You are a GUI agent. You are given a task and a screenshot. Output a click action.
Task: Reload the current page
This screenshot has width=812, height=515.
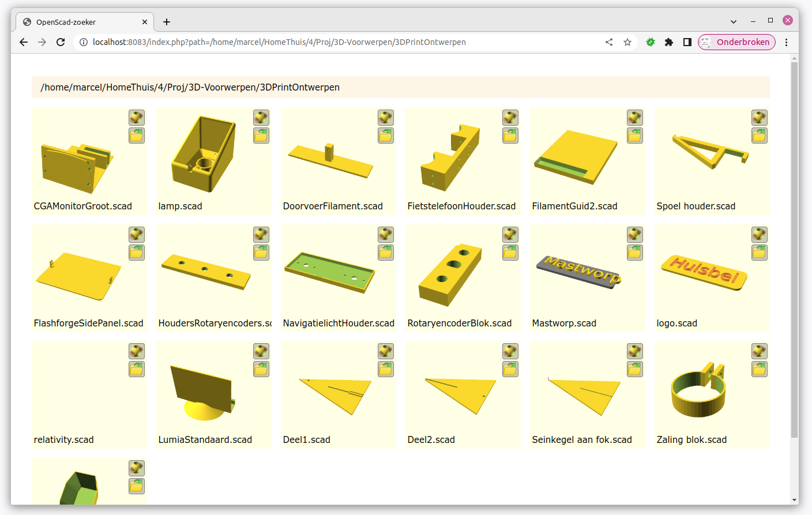pyautogui.click(x=61, y=42)
